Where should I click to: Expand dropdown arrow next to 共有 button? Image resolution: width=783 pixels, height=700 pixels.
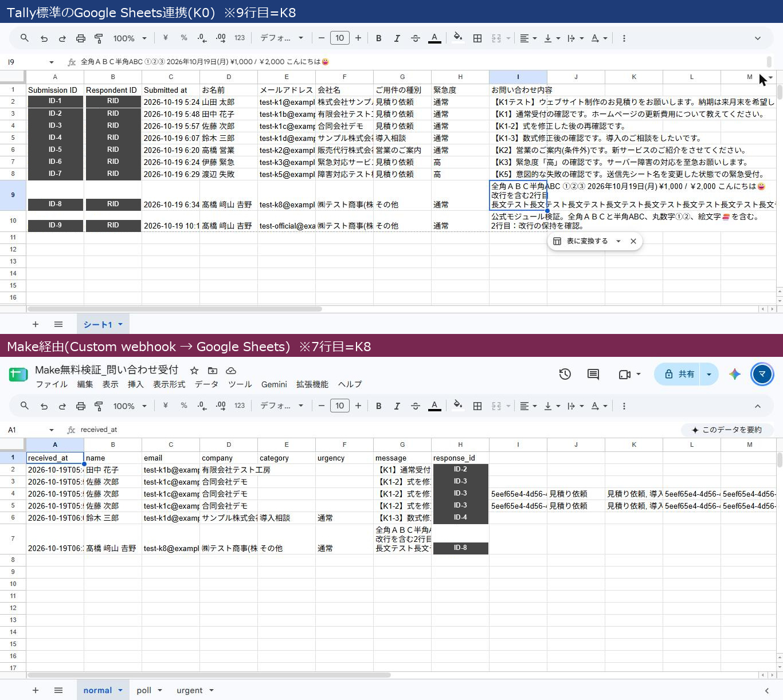pyautogui.click(x=709, y=374)
